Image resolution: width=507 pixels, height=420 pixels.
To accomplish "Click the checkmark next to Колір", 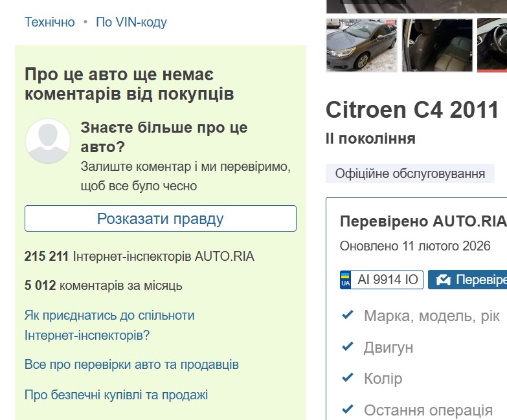I will coord(348,378).
